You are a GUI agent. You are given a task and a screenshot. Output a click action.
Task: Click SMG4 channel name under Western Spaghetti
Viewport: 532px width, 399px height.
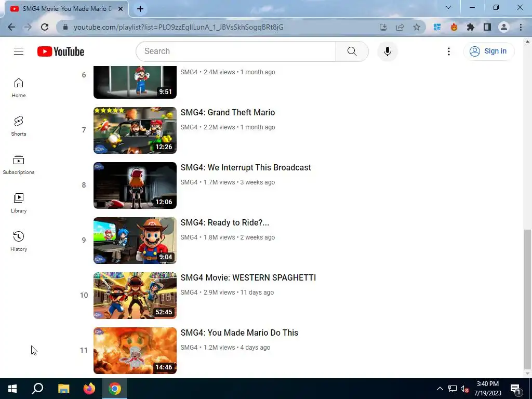[x=189, y=292]
